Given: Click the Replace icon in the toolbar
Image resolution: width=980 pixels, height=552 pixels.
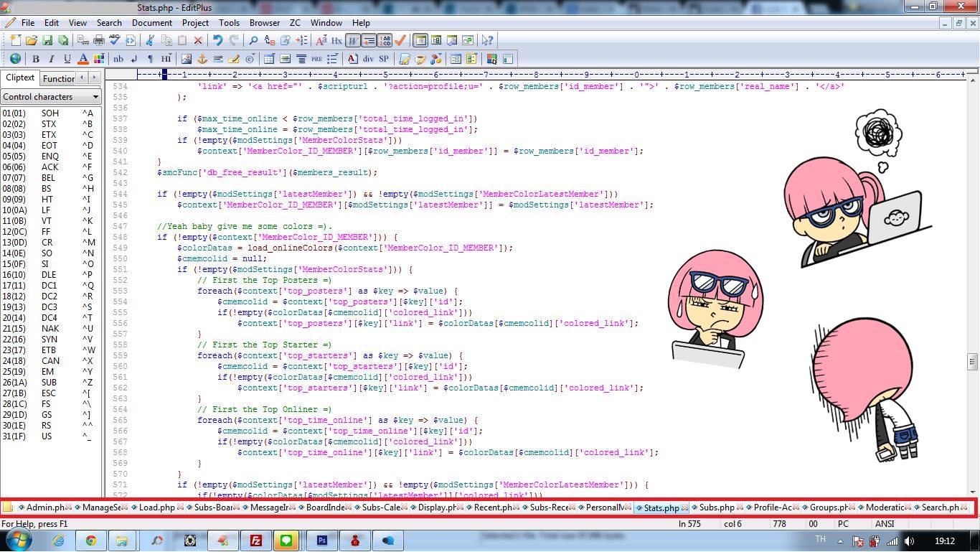Looking at the screenshot, I should [270, 40].
